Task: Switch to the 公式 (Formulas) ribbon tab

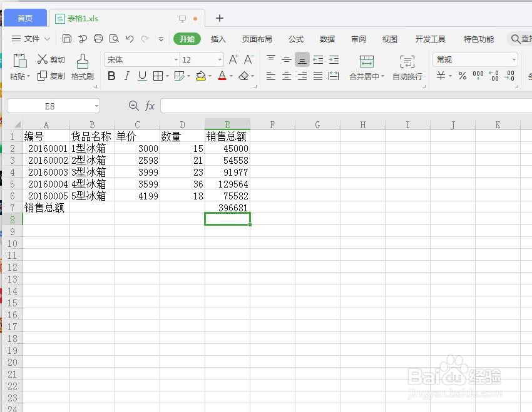Action: (x=295, y=39)
